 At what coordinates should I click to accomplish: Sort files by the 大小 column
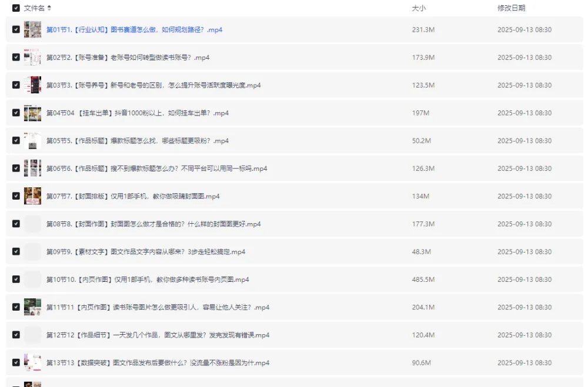pyautogui.click(x=418, y=9)
